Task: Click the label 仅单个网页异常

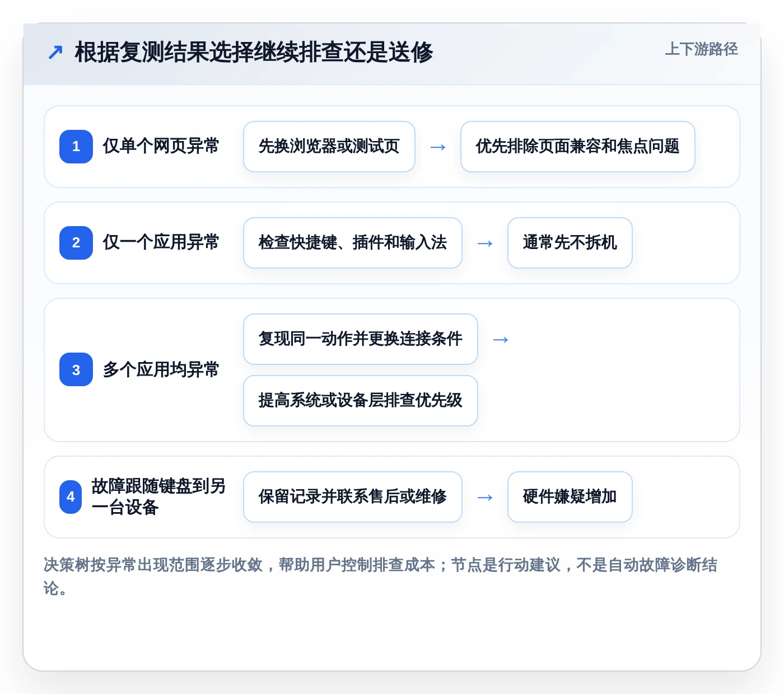Action: [161, 147]
